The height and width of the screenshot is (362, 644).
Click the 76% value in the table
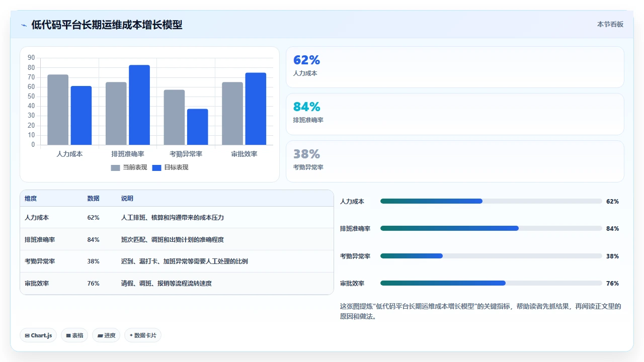point(93,284)
